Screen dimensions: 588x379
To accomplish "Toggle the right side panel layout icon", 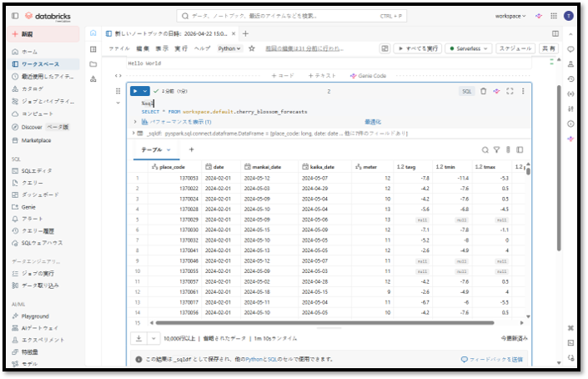I will click(555, 33).
